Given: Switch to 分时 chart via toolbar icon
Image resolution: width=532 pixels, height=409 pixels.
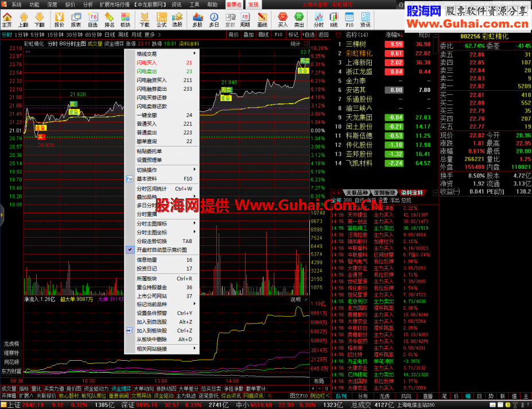Looking at the screenshot, I should pyautogui.click(x=319, y=20).
